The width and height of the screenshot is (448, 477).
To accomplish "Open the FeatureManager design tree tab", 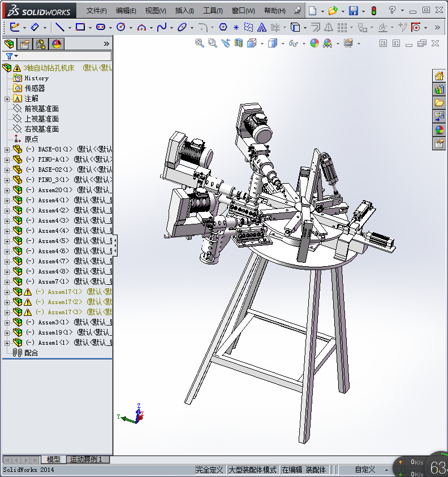I will coord(10,44).
